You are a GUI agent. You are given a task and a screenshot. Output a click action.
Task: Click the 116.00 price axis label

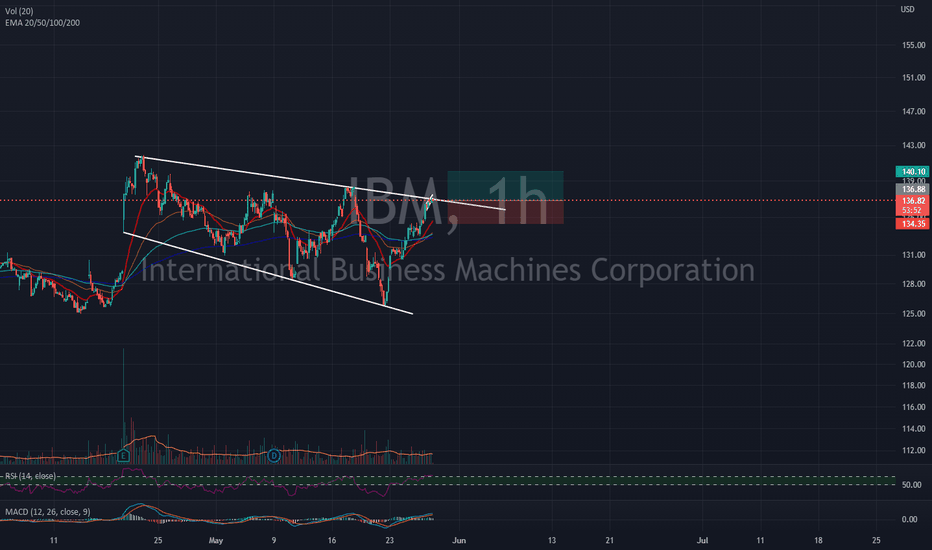(914, 407)
